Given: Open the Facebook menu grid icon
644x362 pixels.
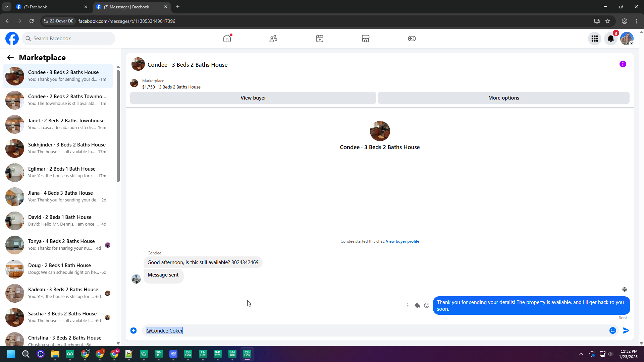Looking at the screenshot, I should [x=595, y=39].
